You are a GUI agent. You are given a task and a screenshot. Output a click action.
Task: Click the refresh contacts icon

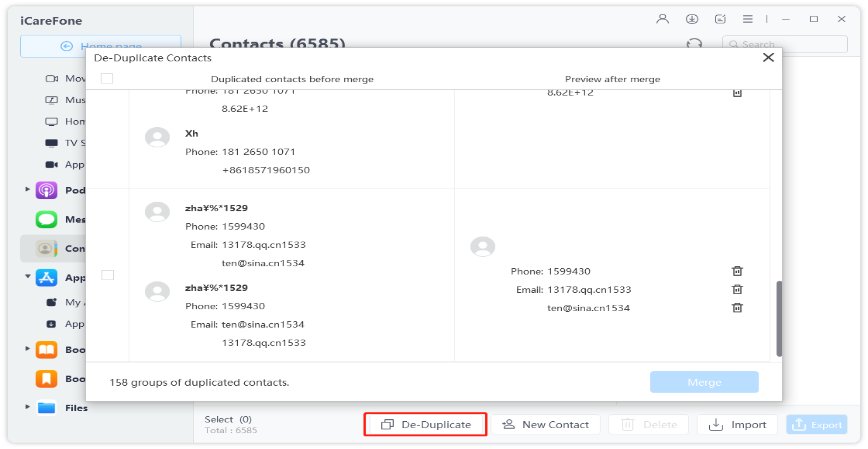pyautogui.click(x=694, y=44)
